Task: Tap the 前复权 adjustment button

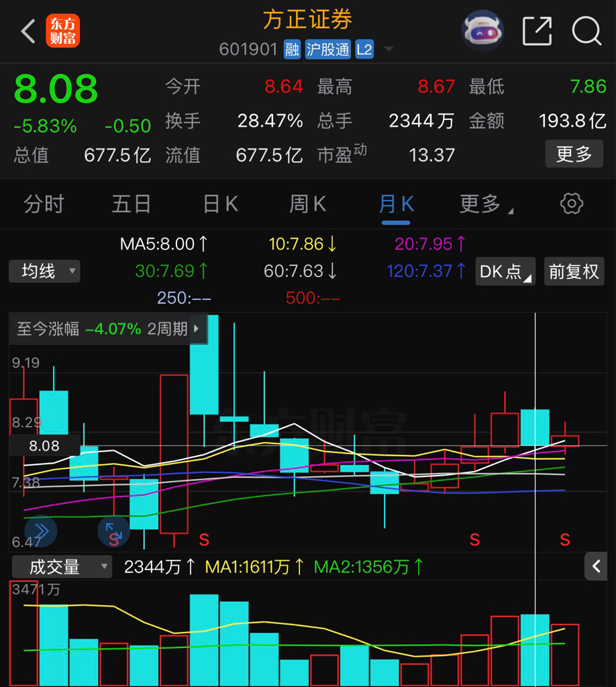Action: point(574,271)
